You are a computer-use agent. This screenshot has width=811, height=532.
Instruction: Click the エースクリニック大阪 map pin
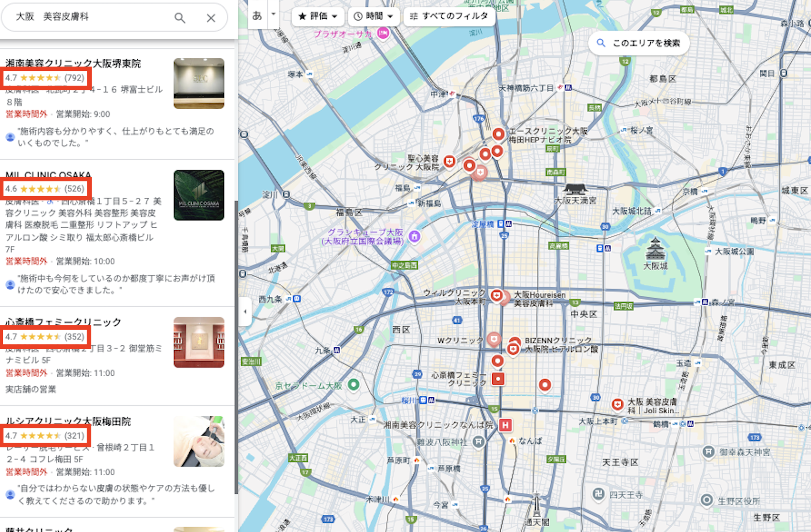(x=499, y=134)
